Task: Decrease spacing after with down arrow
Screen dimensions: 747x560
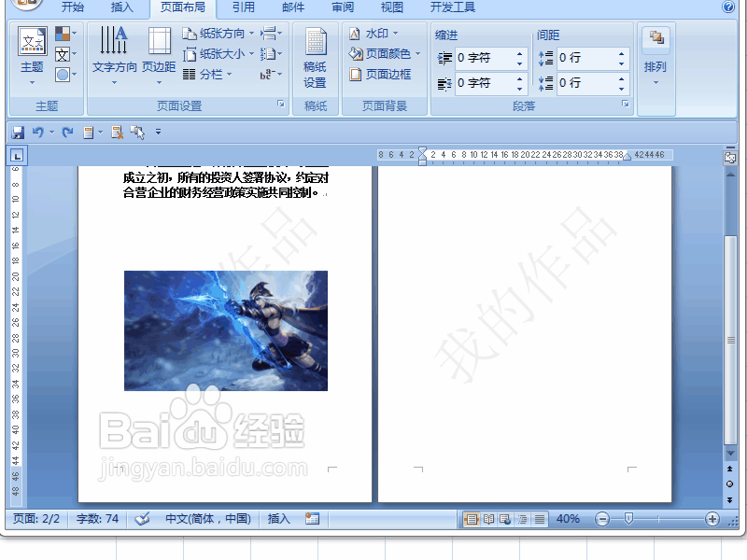Action: (621, 89)
